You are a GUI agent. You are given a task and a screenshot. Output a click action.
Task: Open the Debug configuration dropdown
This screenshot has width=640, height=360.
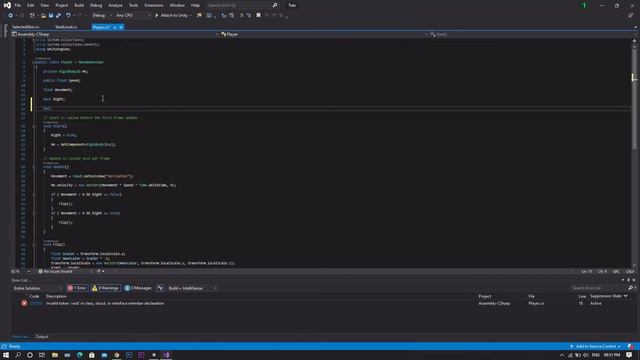pos(102,16)
